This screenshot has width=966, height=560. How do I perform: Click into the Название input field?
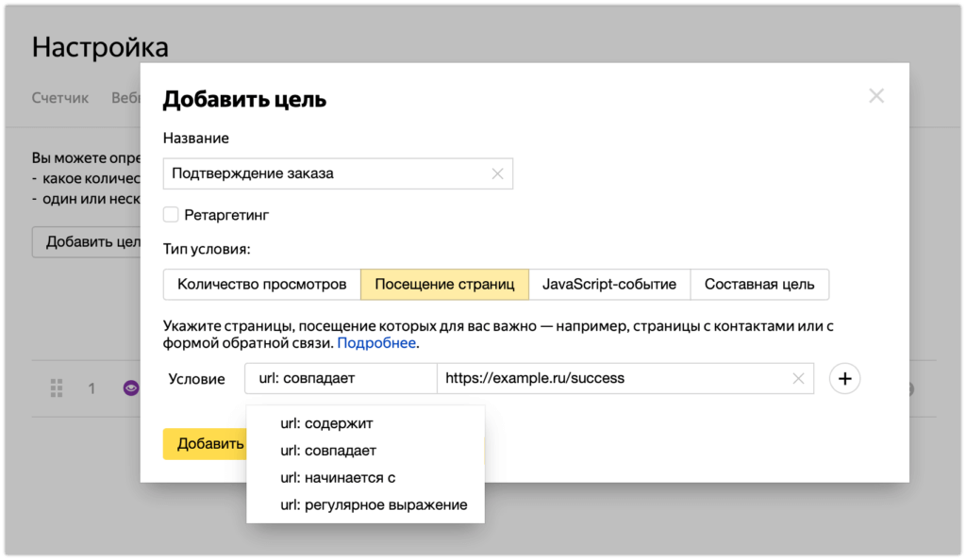[x=325, y=173]
